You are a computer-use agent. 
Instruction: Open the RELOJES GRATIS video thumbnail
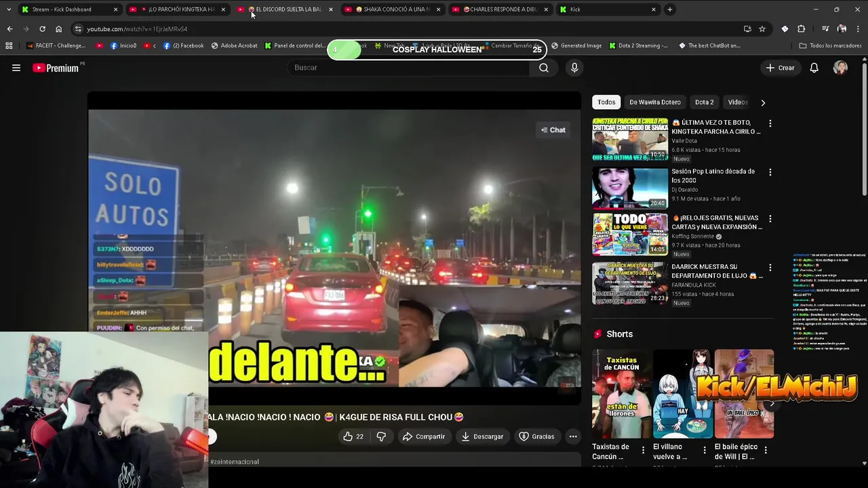point(630,235)
